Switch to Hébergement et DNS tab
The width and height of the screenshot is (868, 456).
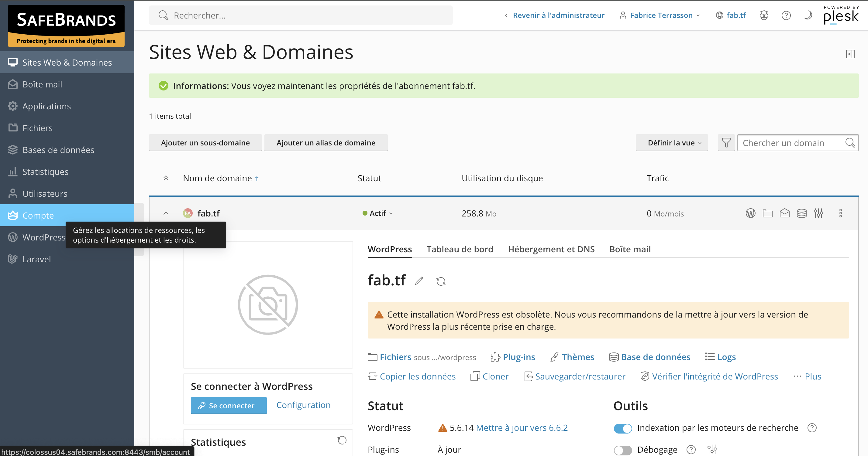pos(551,249)
